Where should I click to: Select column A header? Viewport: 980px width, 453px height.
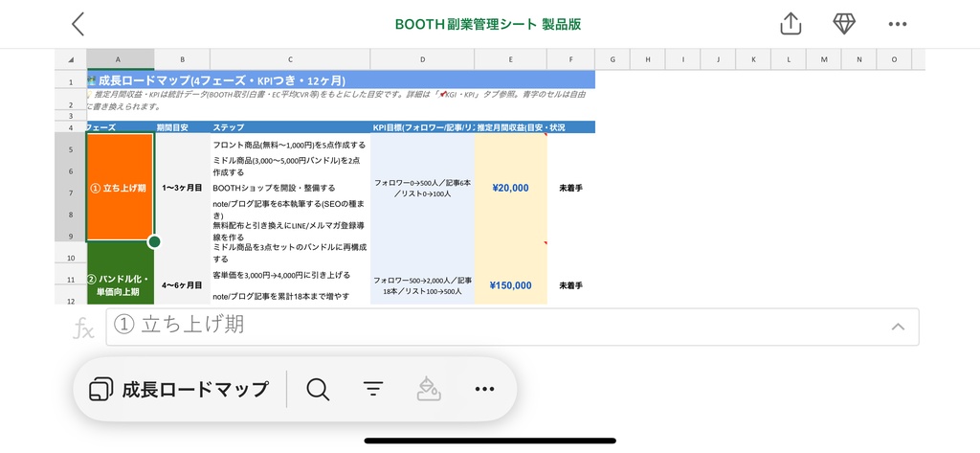[120, 59]
